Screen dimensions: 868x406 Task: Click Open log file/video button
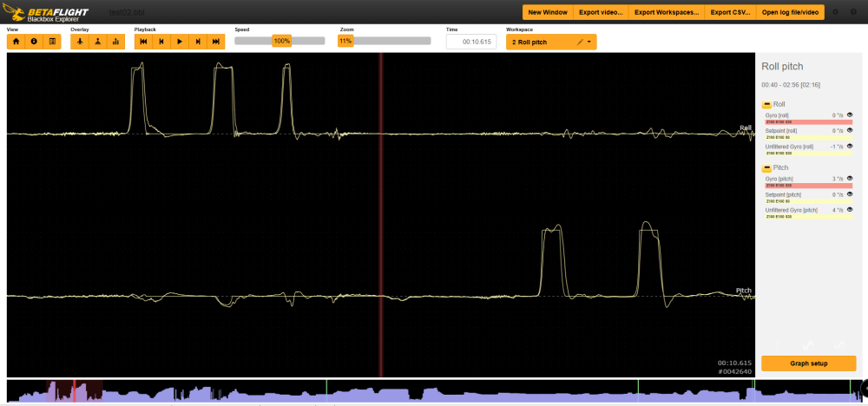(x=790, y=12)
